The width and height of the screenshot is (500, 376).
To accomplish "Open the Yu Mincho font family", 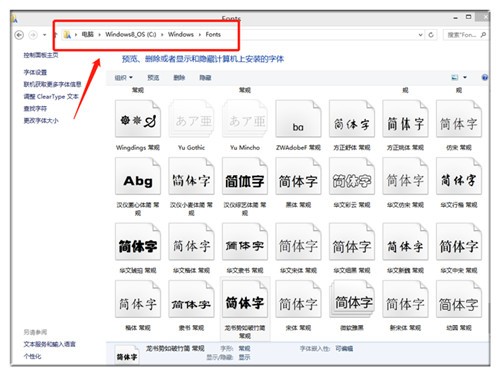I will tap(245, 119).
